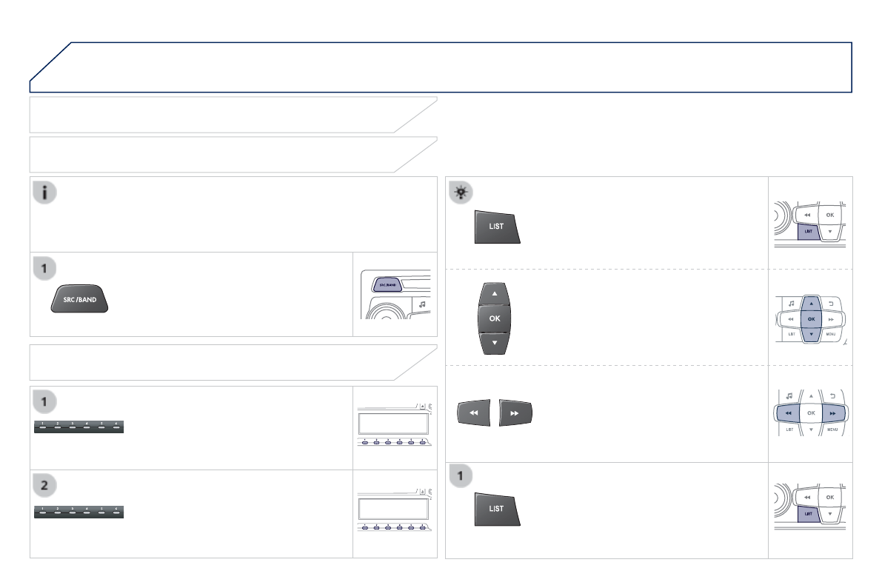Click the lightbulb tip icon
882x588 pixels.
pos(461,192)
